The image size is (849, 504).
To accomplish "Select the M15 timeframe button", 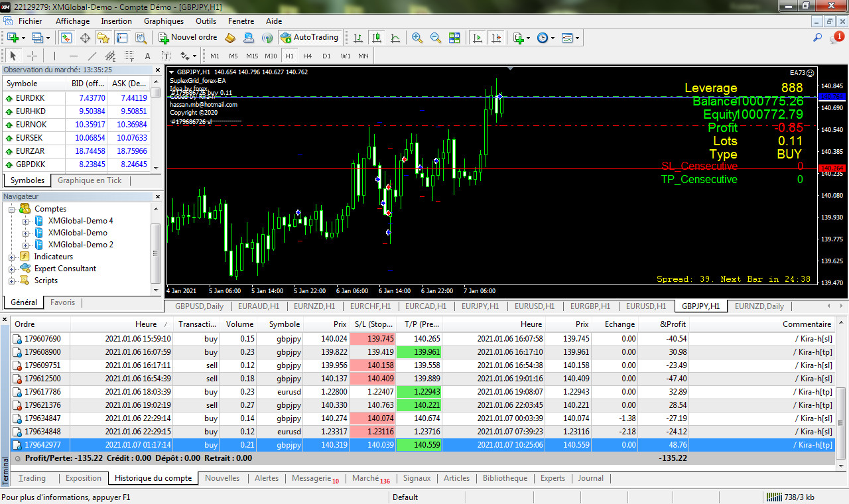I will [x=251, y=56].
